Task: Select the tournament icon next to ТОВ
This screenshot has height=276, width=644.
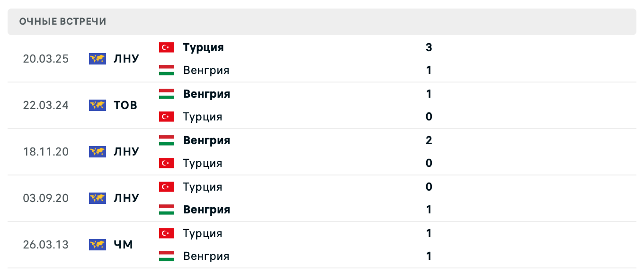Action: tap(98, 105)
